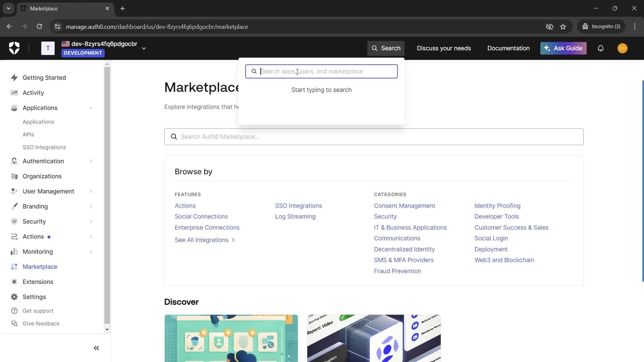The width and height of the screenshot is (644, 362).
Task: Click the Search Auth0 Marketplace field
Action: 374,137
